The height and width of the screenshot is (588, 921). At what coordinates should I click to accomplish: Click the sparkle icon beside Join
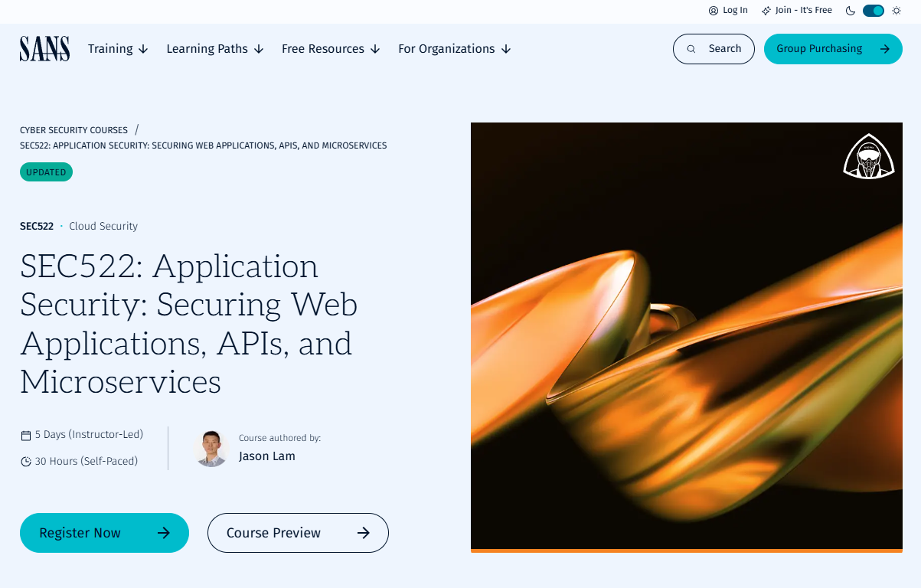tap(766, 11)
